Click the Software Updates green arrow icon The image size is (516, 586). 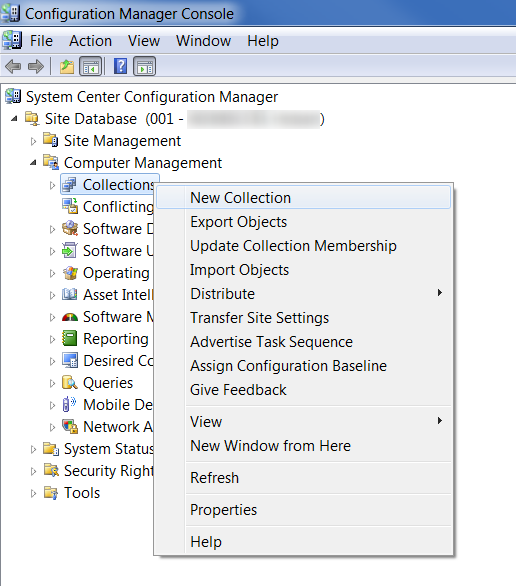pyautogui.click(x=69, y=250)
